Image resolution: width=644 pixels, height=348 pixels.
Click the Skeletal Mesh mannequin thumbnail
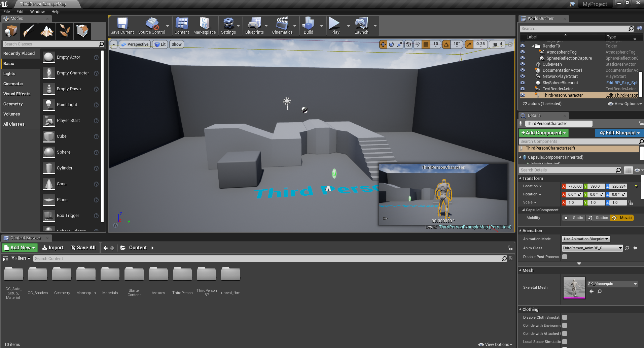click(x=574, y=288)
